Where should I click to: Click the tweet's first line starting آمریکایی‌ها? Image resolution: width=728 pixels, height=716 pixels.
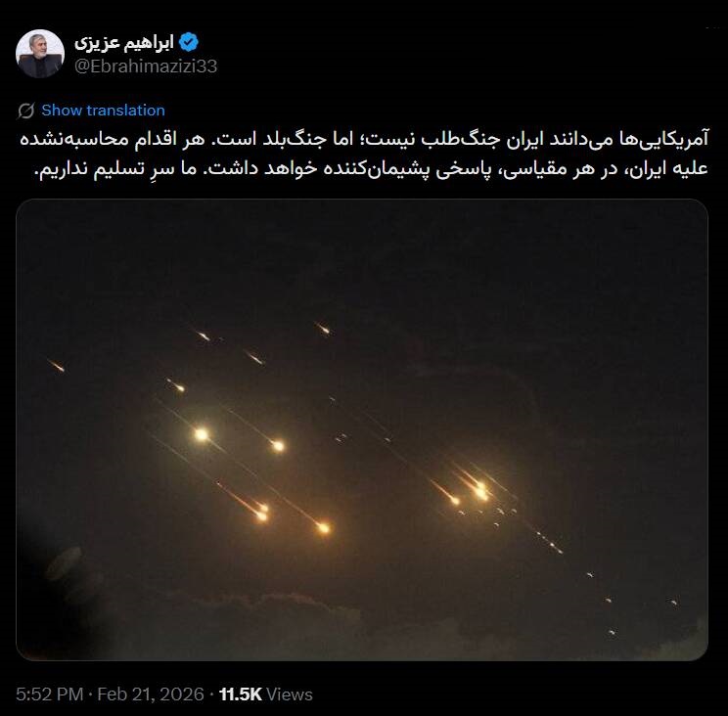click(x=364, y=139)
